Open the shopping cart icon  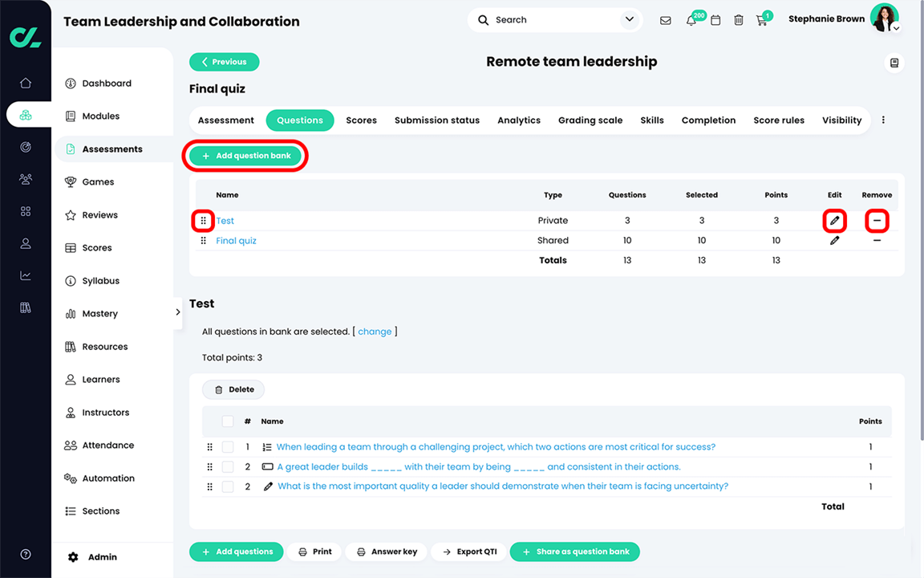761,21
